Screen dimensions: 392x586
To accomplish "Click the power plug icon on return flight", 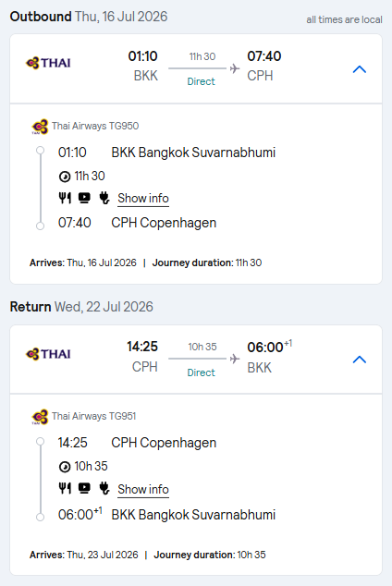I will [x=104, y=488].
